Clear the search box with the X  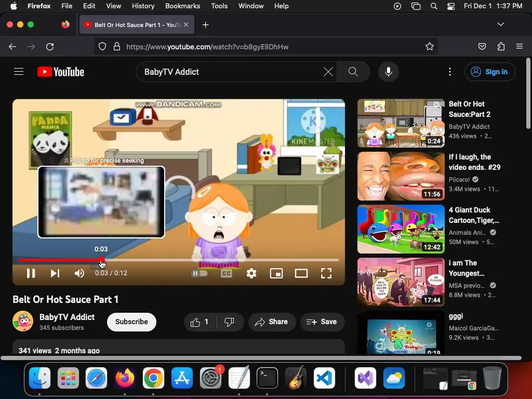tap(328, 72)
